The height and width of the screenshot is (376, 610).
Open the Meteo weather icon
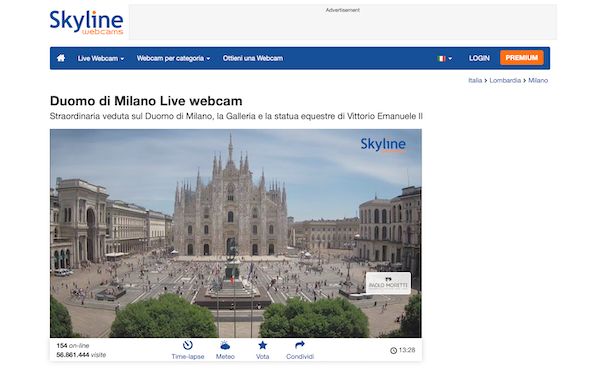pos(225,345)
